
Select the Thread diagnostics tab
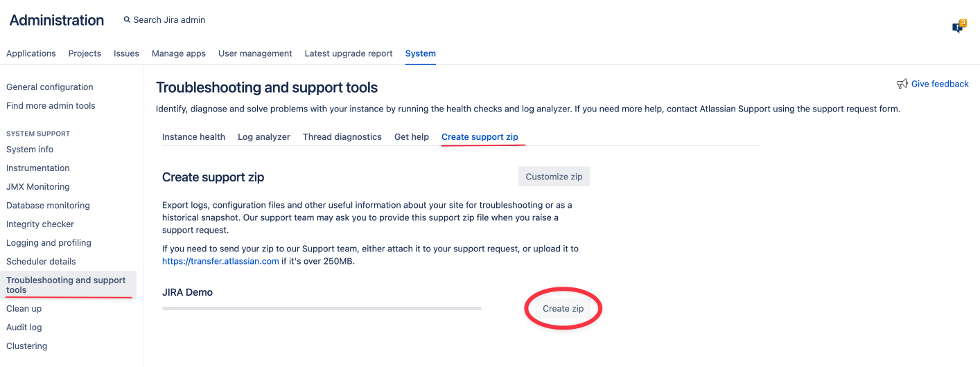pyautogui.click(x=342, y=137)
